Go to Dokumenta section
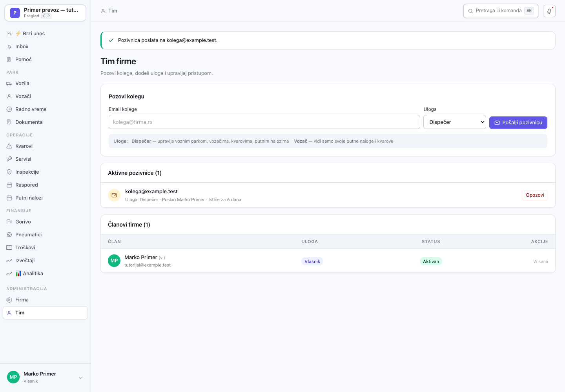 [45, 122]
